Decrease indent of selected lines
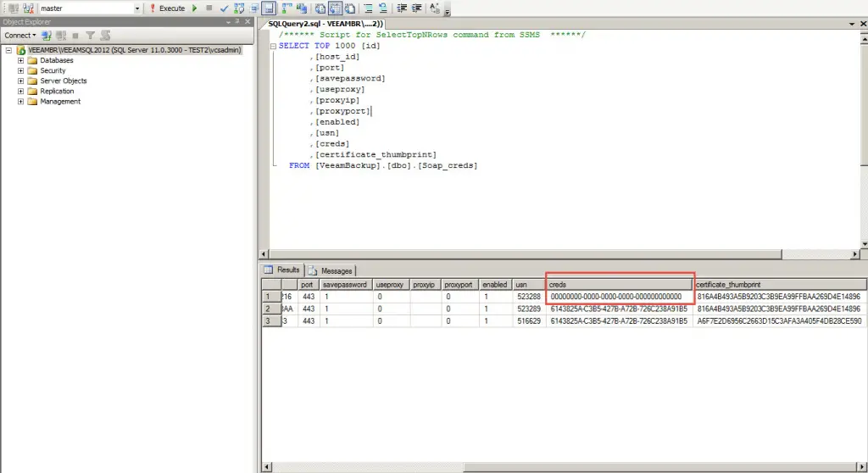The height and width of the screenshot is (473, 868). (402, 8)
